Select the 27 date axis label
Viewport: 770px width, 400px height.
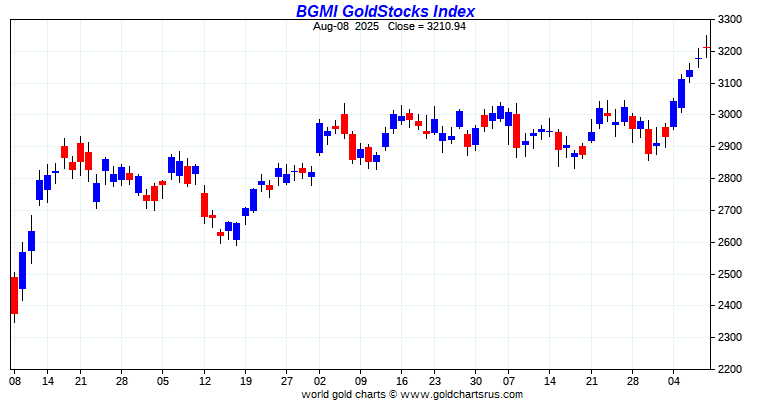(287, 382)
